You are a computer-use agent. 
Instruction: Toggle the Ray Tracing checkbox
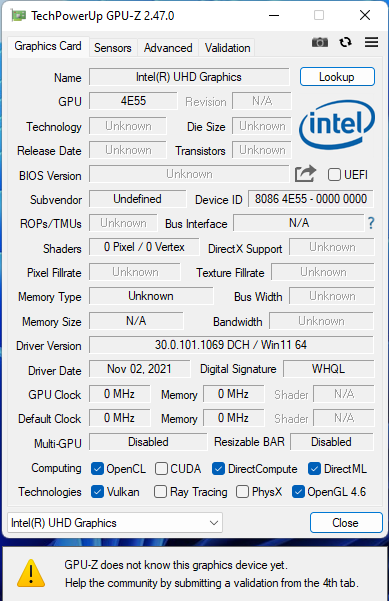[160, 492]
